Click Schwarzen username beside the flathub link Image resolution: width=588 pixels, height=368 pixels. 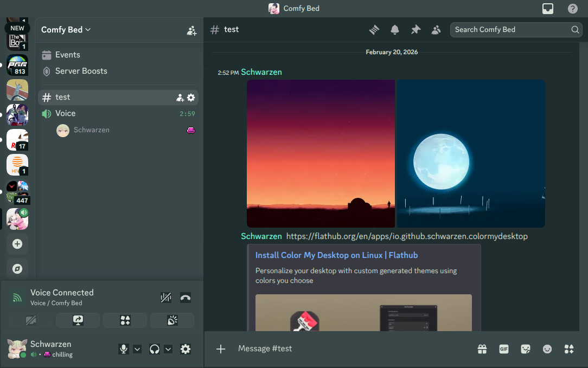(261, 236)
